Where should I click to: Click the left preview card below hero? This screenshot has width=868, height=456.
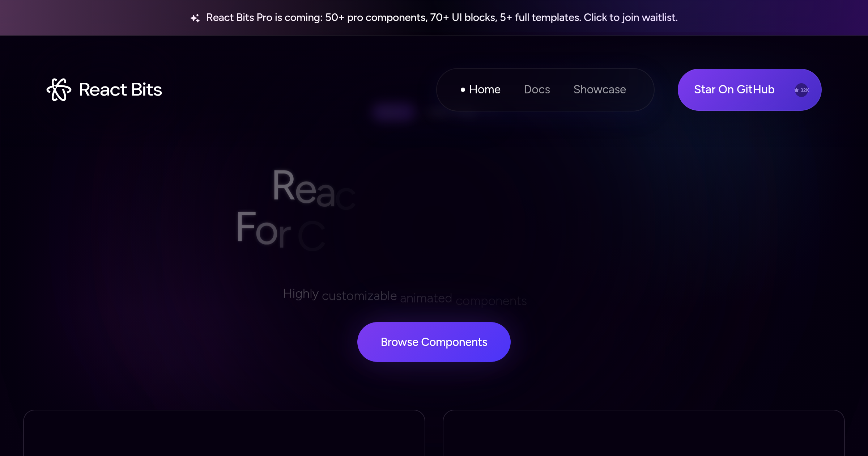coord(224,433)
